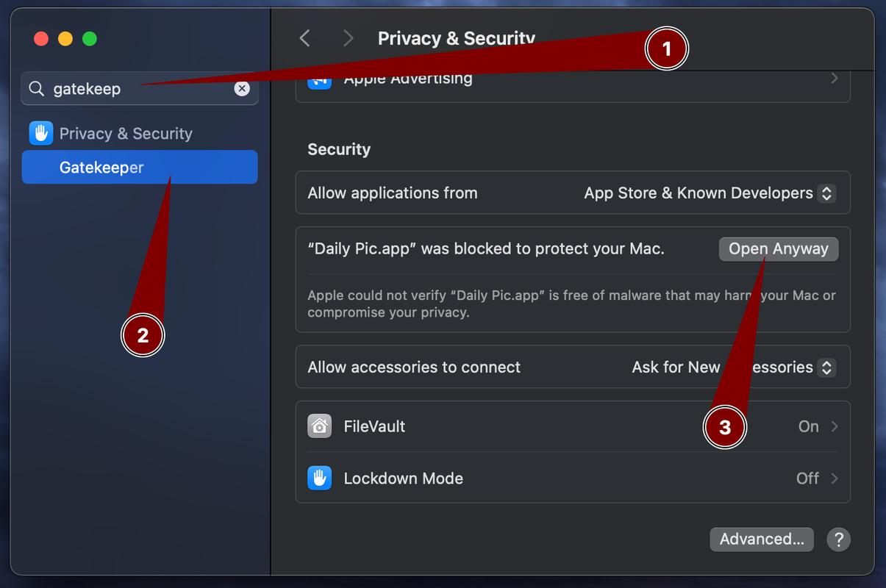Click the Open Anyway button

coord(778,249)
